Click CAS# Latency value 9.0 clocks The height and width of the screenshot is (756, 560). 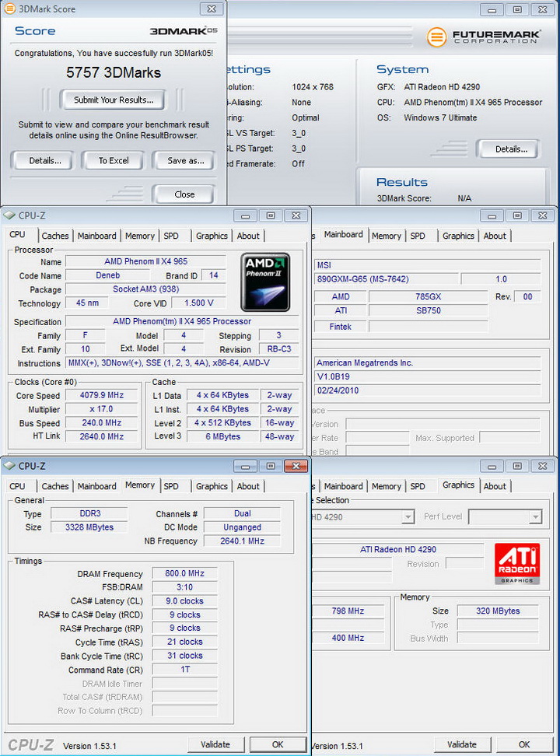click(185, 601)
